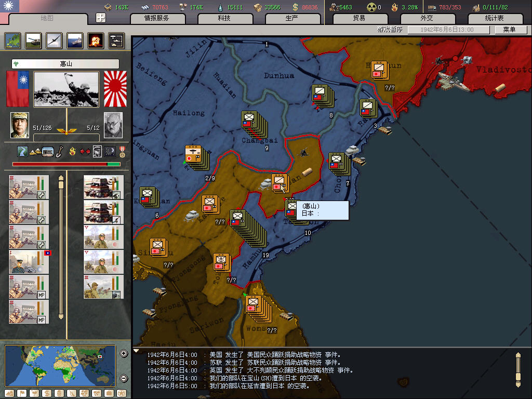Open the Europe map overview icon
The image size is (532, 399).
13,41
